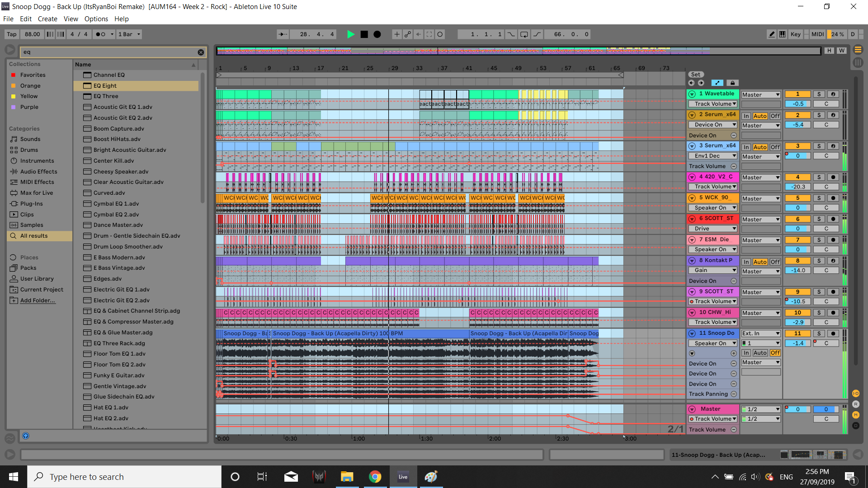Enable Follow playback arrow button
Screen dimensions: 868x488
(x=283, y=34)
